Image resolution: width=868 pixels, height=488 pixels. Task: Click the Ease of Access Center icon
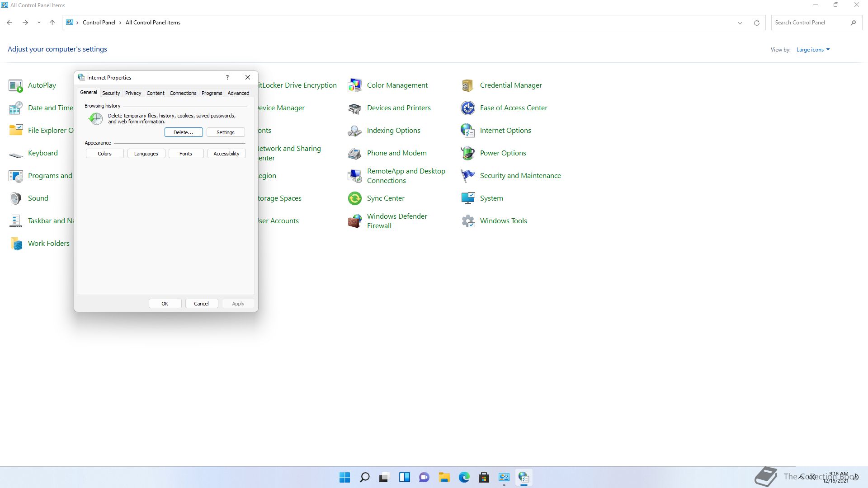point(468,108)
